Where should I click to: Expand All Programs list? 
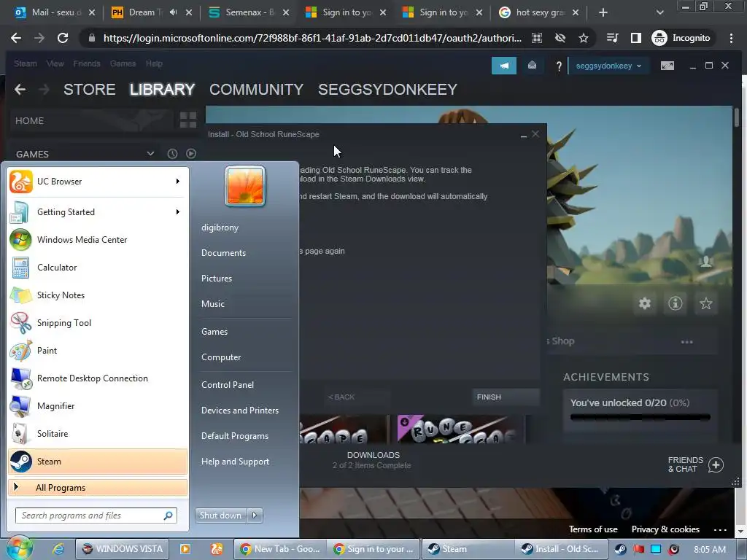pos(98,488)
